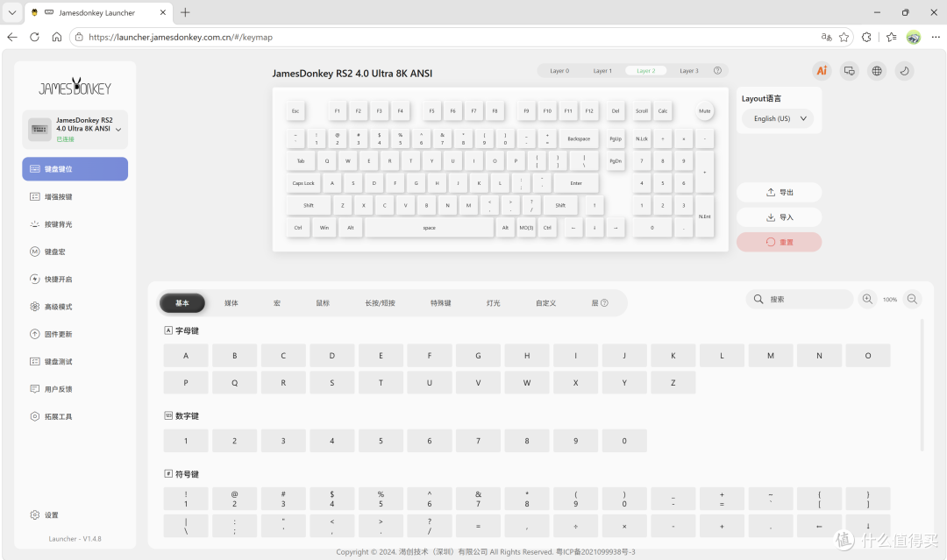
Task: Click the zoom in magnifier icon
Action: point(867,299)
